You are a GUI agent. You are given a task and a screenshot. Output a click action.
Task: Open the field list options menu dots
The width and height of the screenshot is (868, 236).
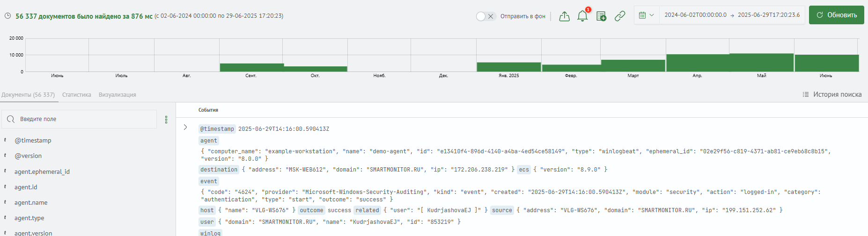(166, 120)
